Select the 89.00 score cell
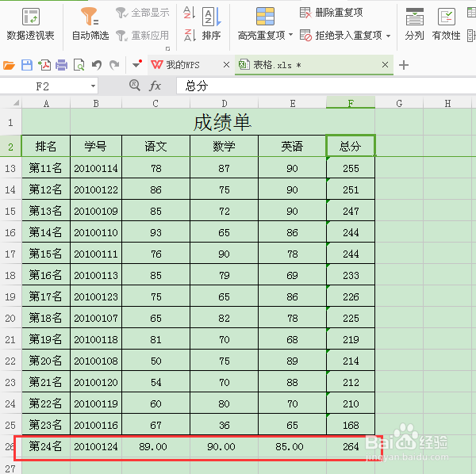The height and width of the screenshot is (474, 476). click(x=155, y=446)
